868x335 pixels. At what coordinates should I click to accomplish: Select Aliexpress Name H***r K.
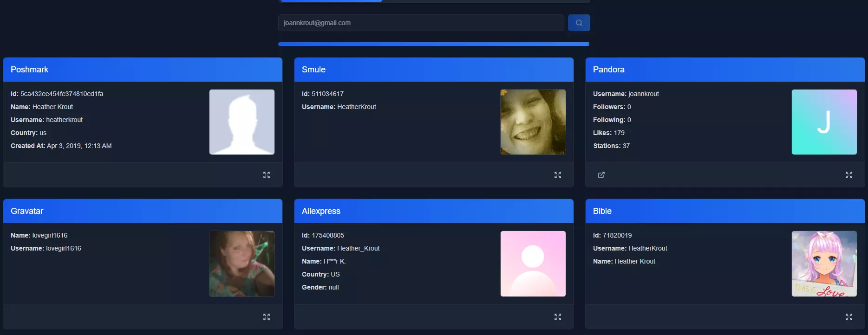pyautogui.click(x=324, y=261)
